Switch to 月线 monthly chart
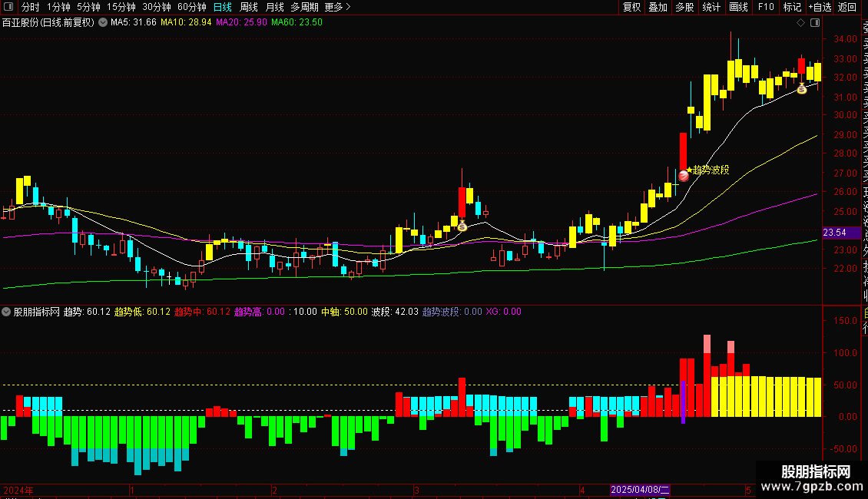Image resolution: width=868 pixels, height=499 pixels. [274, 7]
